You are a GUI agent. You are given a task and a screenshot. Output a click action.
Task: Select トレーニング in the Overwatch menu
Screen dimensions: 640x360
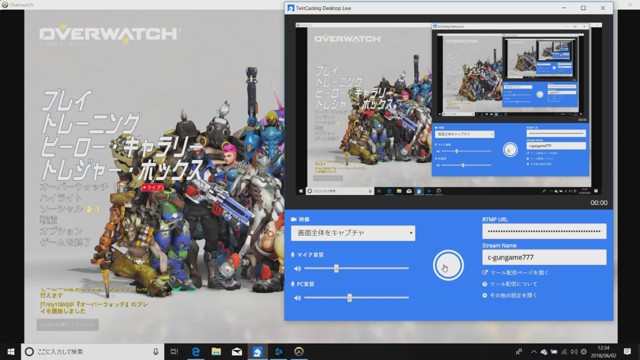click(x=91, y=123)
